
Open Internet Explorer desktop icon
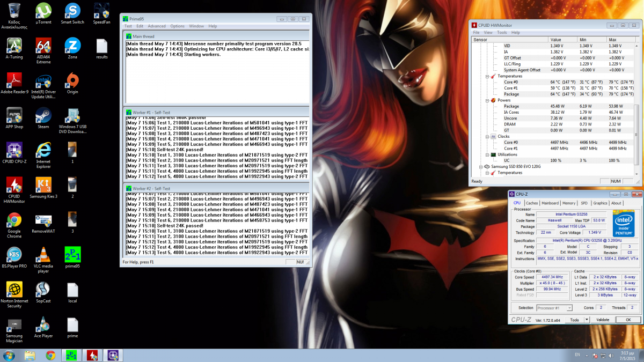43,156
